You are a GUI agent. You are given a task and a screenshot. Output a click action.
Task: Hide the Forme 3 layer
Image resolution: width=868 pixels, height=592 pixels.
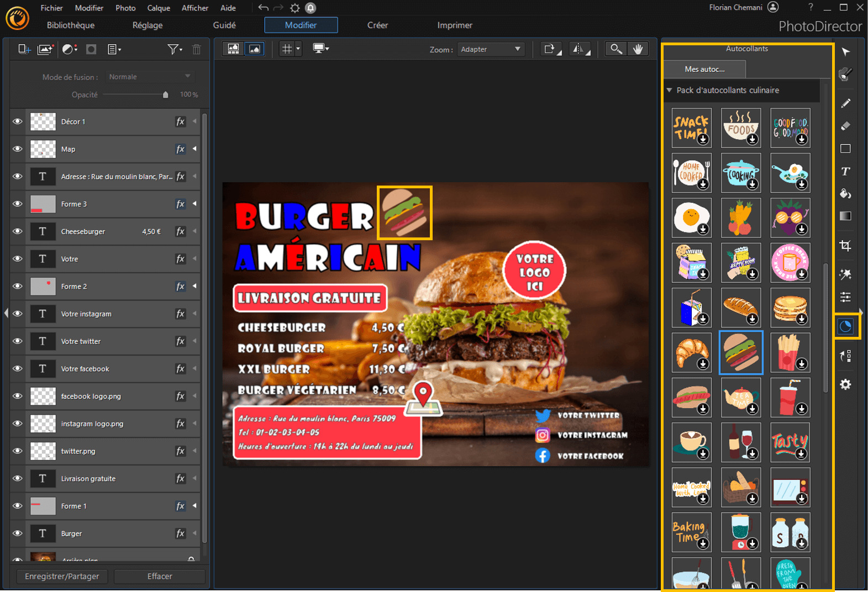(x=17, y=204)
